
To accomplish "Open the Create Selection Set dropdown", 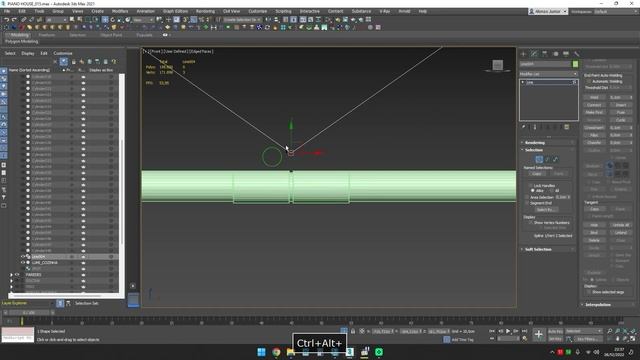I will click(242, 20).
